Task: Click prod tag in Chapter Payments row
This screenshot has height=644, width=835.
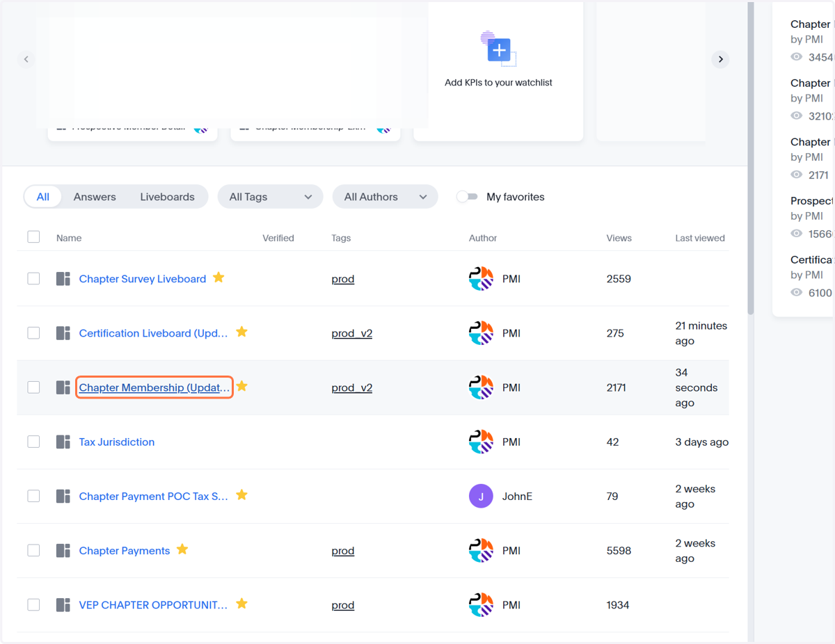Action: pyautogui.click(x=343, y=550)
